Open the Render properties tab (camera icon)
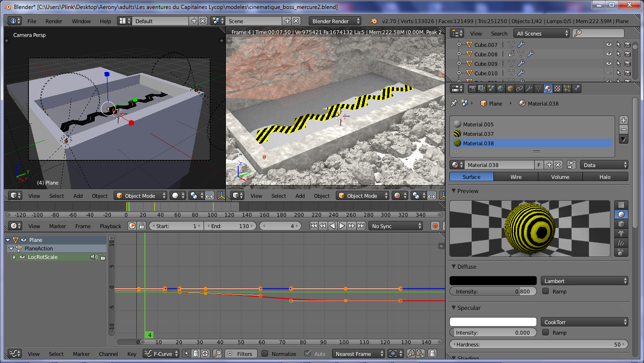Screen dimensions: 644x363 pos(473,88)
